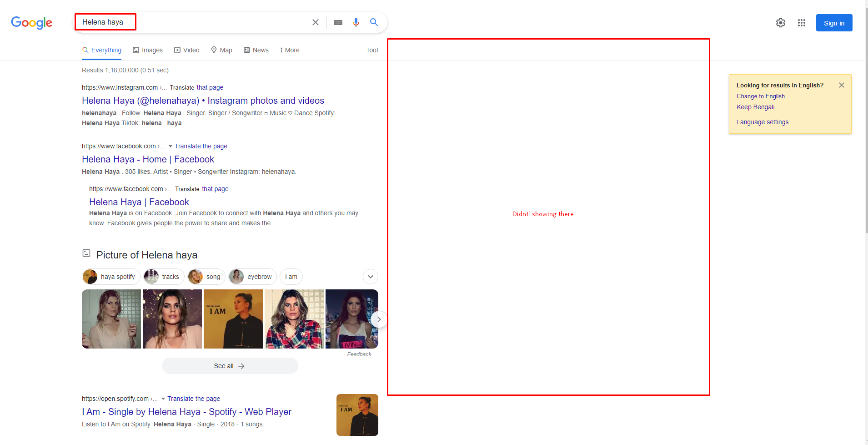Click Translate that page for Instagram result

click(196, 87)
